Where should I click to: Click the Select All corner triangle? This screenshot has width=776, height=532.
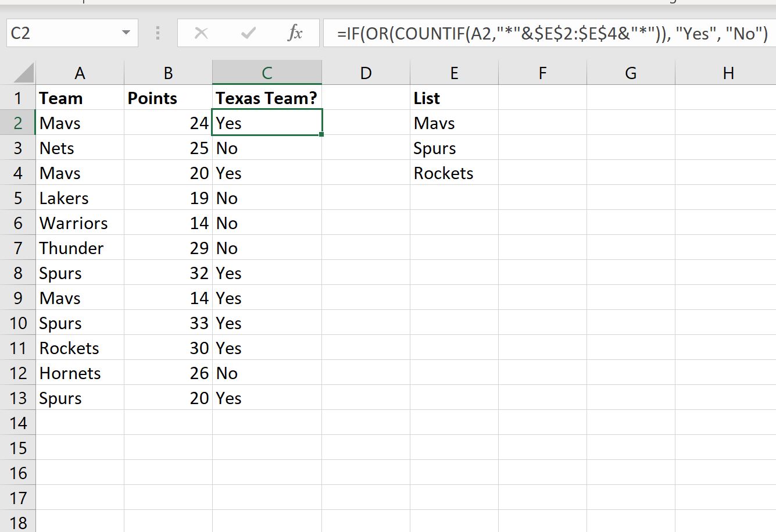click(23, 73)
